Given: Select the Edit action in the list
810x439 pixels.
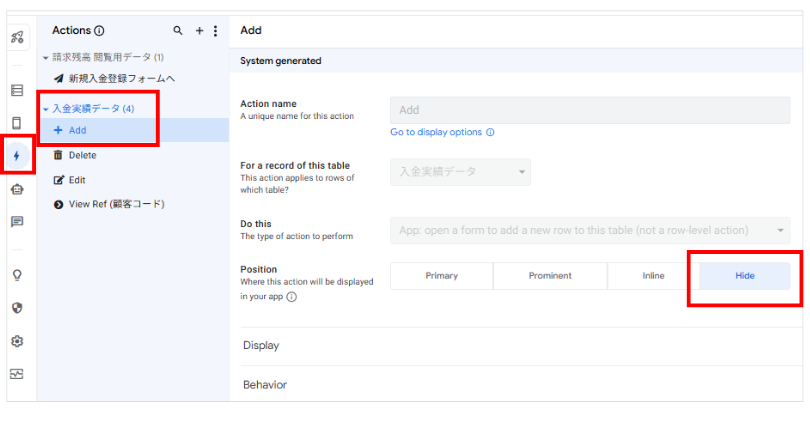Looking at the screenshot, I should tap(77, 180).
